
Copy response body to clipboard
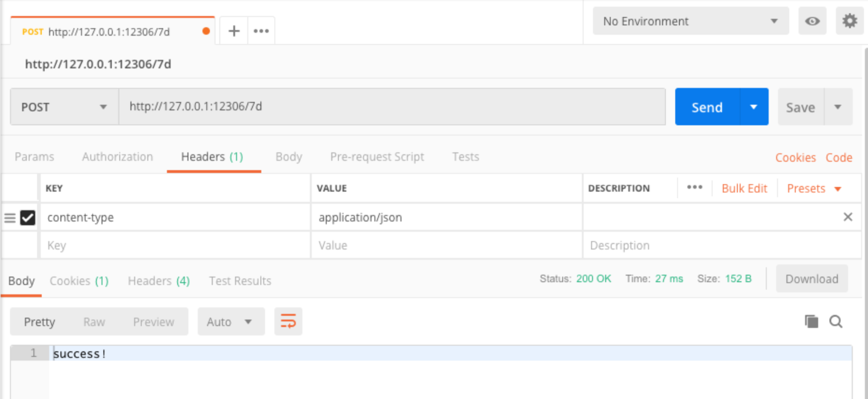point(811,321)
